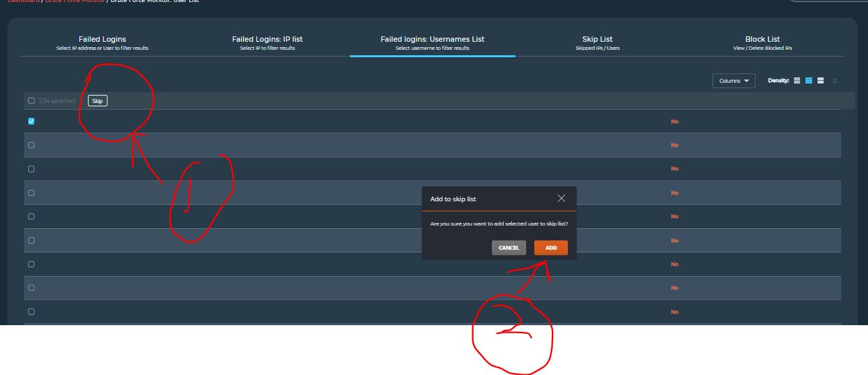Click the 'Density:' label

[x=779, y=81]
